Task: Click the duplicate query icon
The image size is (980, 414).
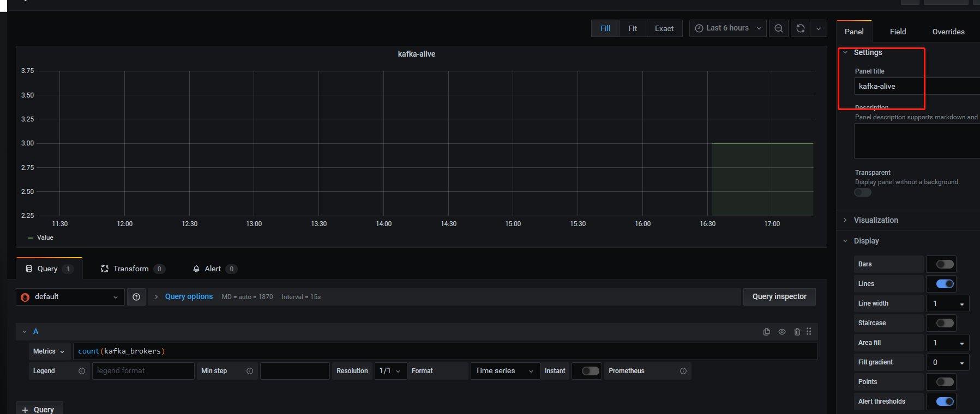Action: click(x=767, y=332)
